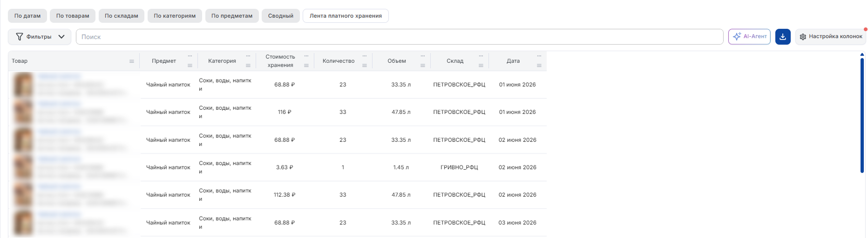
Task: Select the 112.38 ₽ storage cost cell
Action: tap(285, 195)
